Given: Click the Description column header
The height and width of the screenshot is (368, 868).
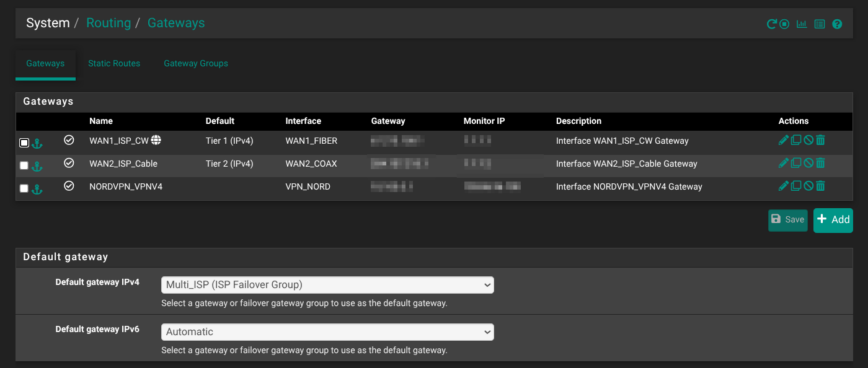Looking at the screenshot, I should (578, 121).
